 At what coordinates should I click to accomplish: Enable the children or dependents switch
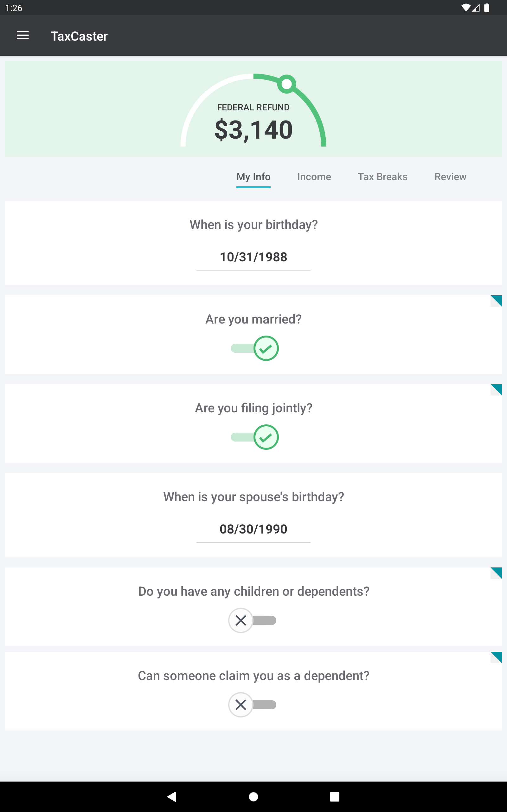click(252, 620)
